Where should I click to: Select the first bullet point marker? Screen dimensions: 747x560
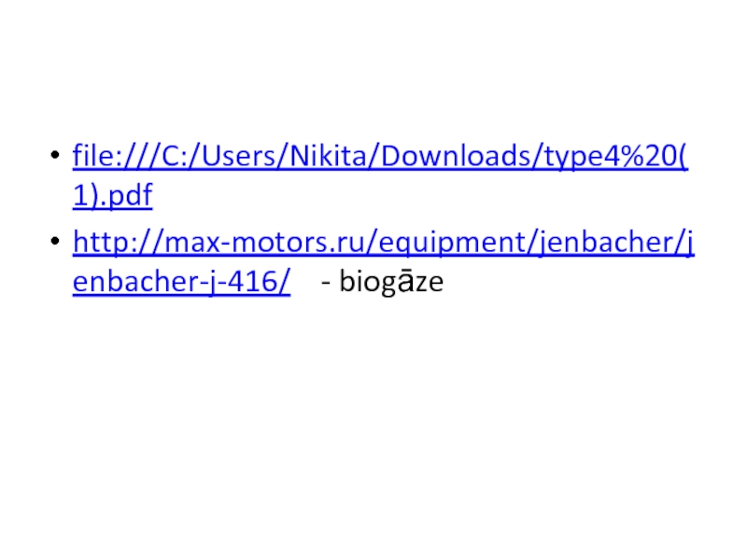coord(55,155)
